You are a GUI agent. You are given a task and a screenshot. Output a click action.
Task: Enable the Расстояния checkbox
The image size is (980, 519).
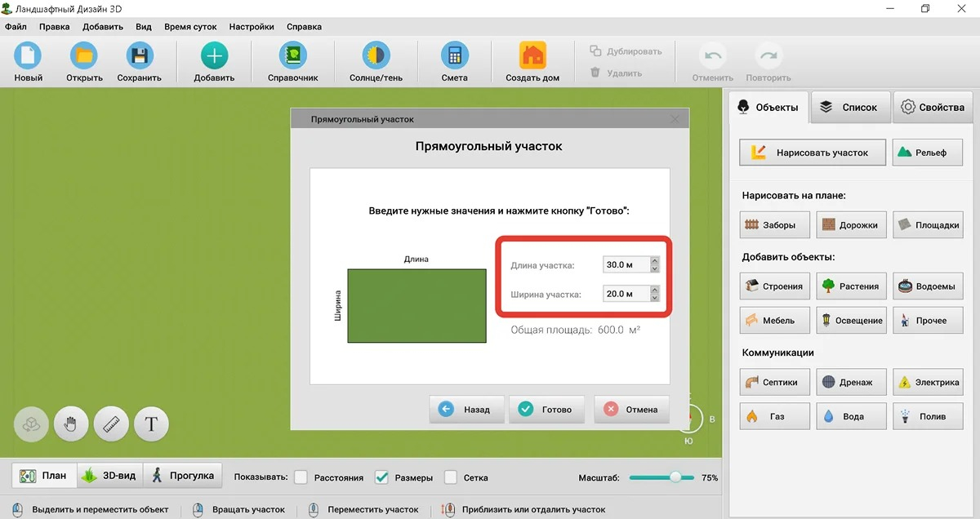[301, 477]
